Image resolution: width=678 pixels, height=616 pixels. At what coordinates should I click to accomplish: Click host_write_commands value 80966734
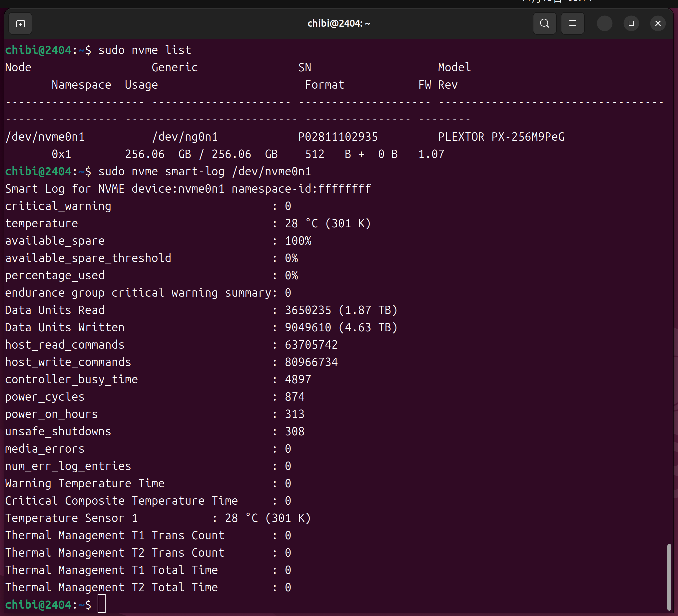pyautogui.click(x=312, y=362)
